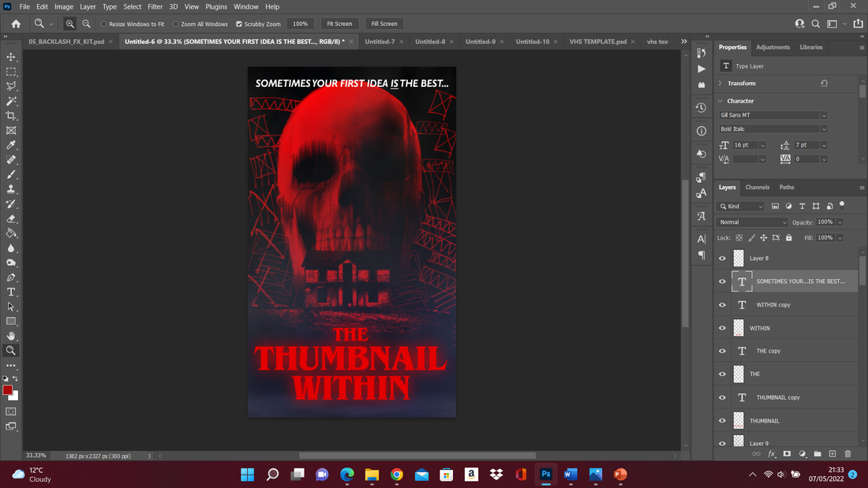Toggle visibility of THE copy layer
The image size is (868, 488).
722,351
